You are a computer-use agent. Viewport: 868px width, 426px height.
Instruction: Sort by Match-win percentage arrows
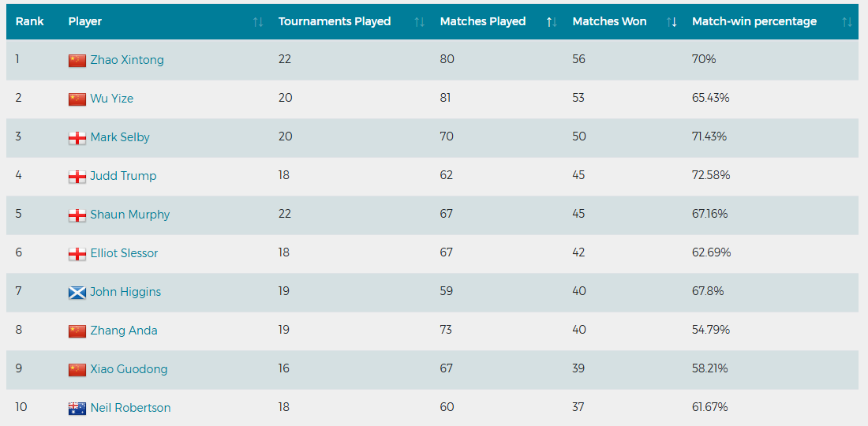(x=847, y=21)
